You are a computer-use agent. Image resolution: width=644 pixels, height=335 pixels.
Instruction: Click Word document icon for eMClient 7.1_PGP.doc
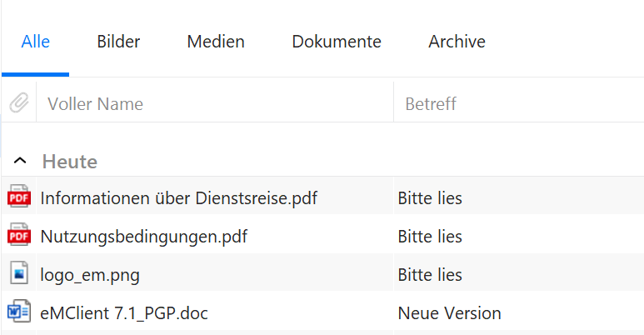tap(19, 312)
